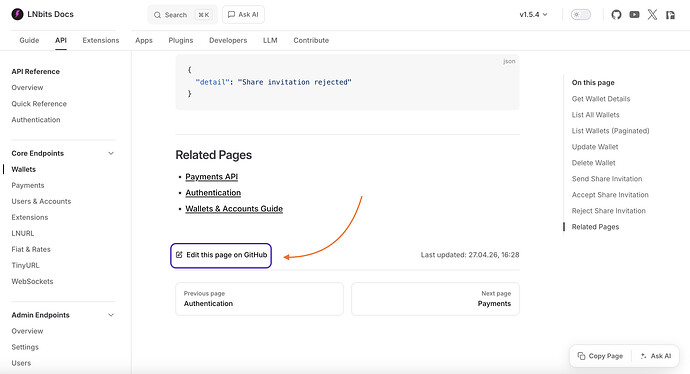Click the API Reference sidebar heading
The image size is (690, 374).
coord(36,71)
